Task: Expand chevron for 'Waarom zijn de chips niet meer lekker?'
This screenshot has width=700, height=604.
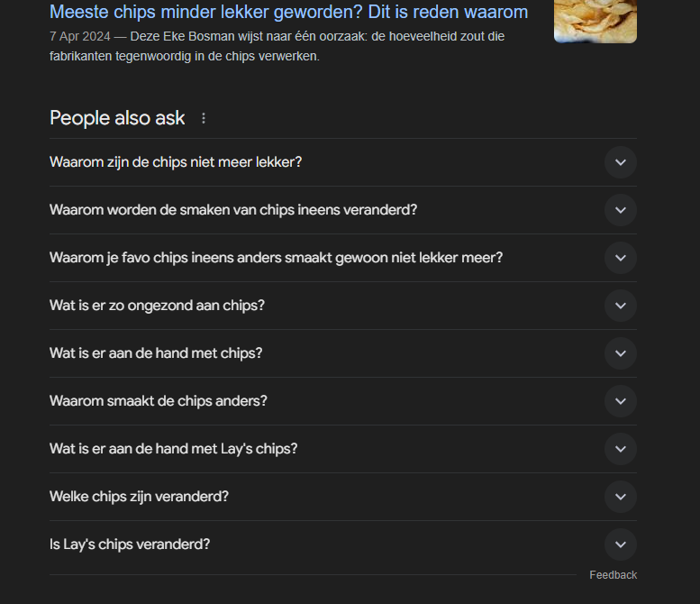Action: coord(621,162)
